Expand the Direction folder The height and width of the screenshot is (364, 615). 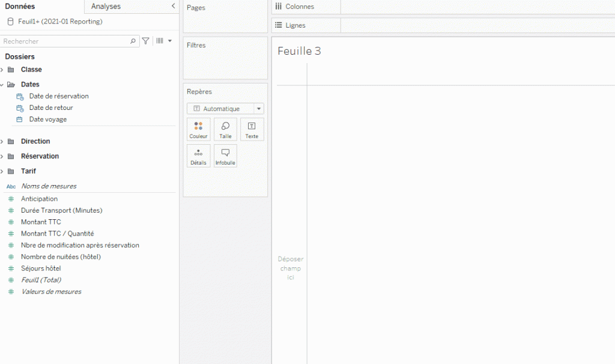2,141
